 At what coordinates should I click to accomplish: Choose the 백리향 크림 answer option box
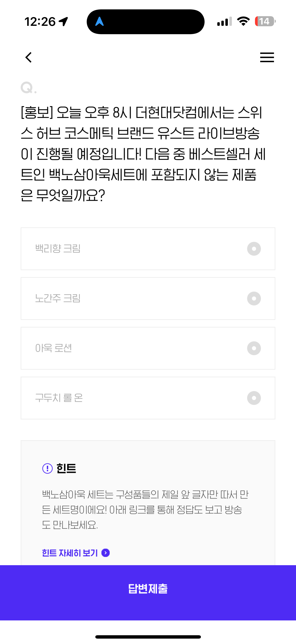[148, 249]
